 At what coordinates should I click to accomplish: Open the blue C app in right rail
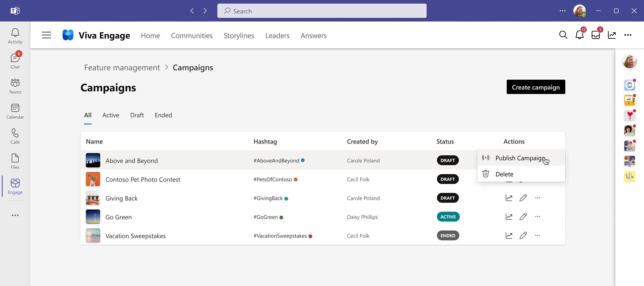[x=629, y=85]
